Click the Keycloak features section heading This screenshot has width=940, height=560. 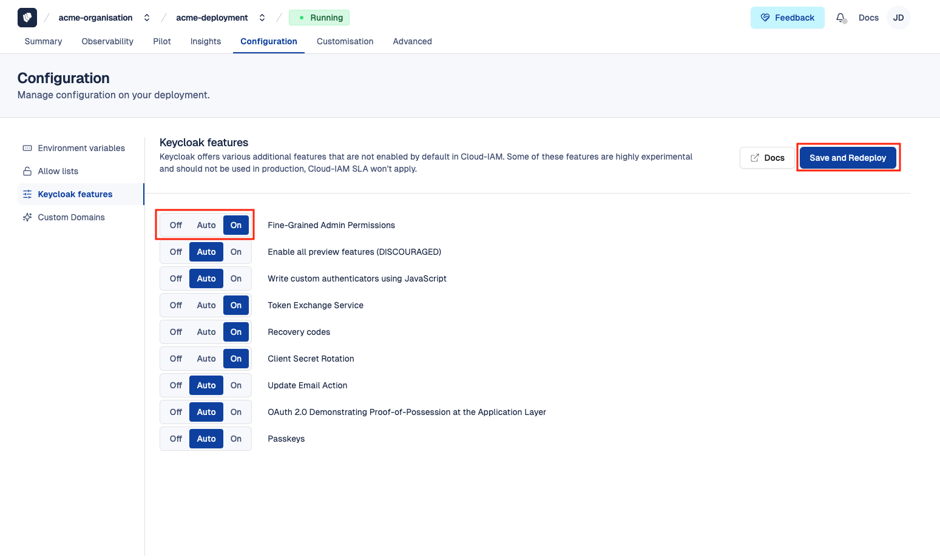(204, 143)
